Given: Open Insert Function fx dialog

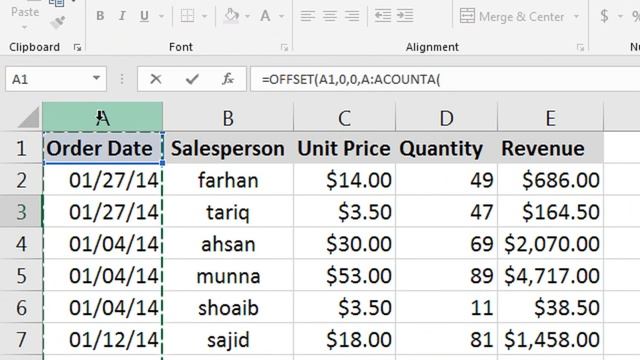Looking at the screenshot, I should (x=227, y=79).
